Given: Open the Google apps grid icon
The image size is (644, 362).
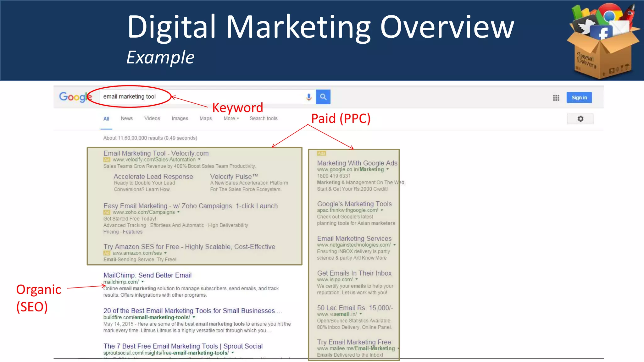Looking at the screenshot, I should coord(556,98).
